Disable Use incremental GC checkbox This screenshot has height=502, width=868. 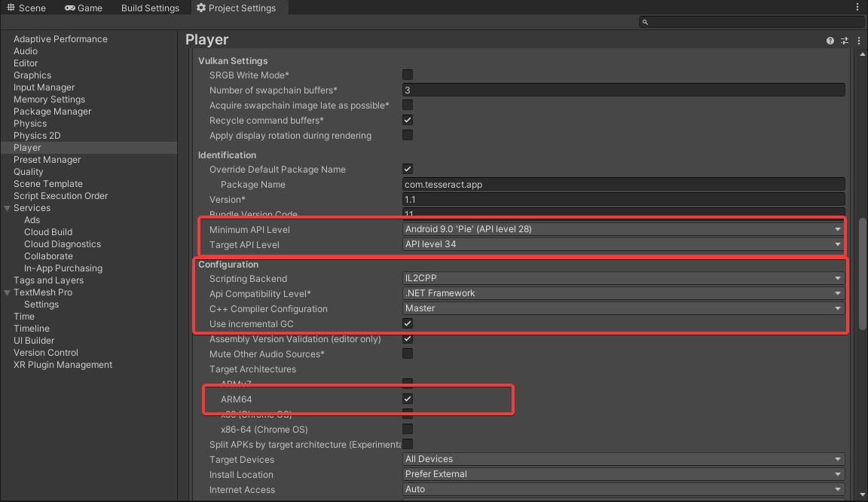click(x=408, y=323)
